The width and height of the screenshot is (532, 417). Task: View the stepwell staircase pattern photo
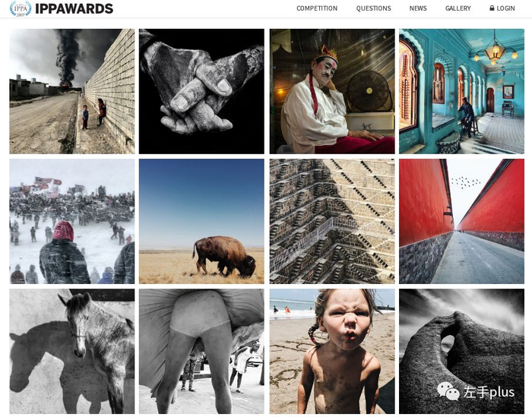click(332, 221)
